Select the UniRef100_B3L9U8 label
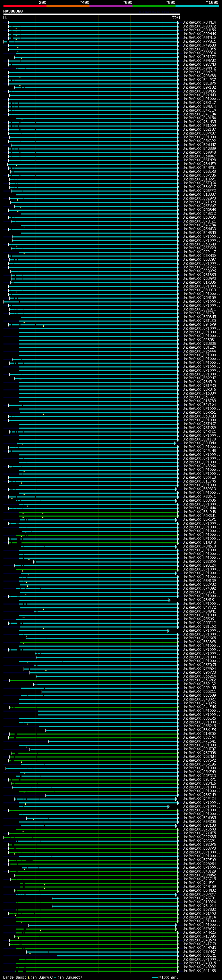 pos(199,512)
